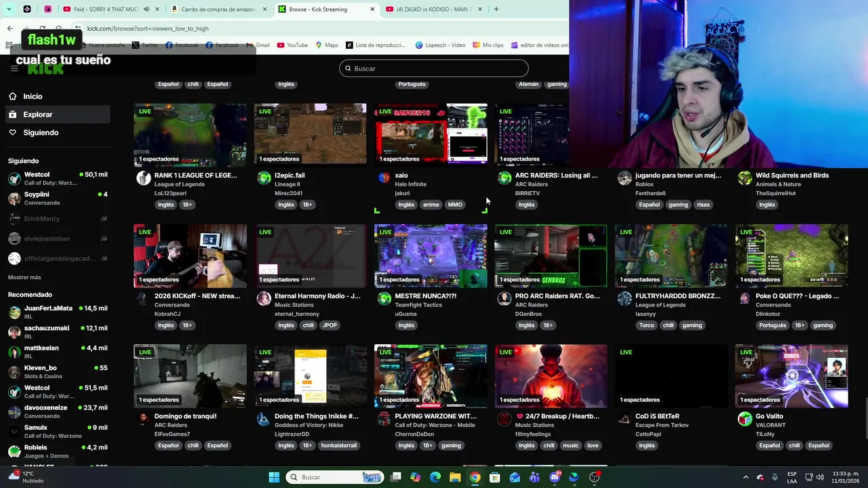868x488 pixels.
Task: Open Twitter bookmark in bookmarks bar
Action: click(x=145, y=45)
